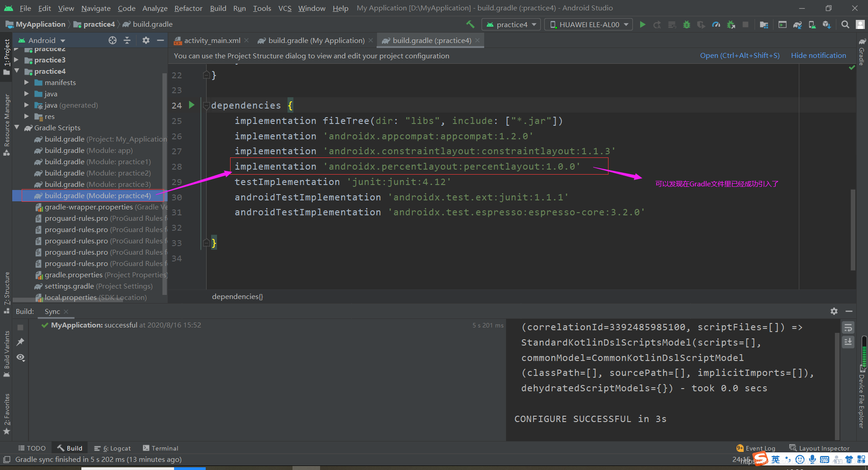Open AVD Manager icon
868x470 pixels.
pos(812,24)
